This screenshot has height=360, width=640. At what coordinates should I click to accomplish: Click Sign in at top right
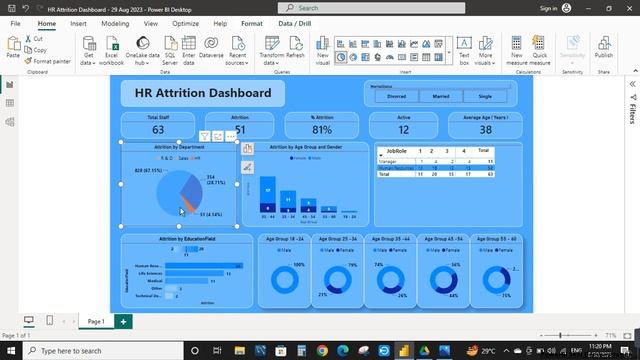(548, 8)
